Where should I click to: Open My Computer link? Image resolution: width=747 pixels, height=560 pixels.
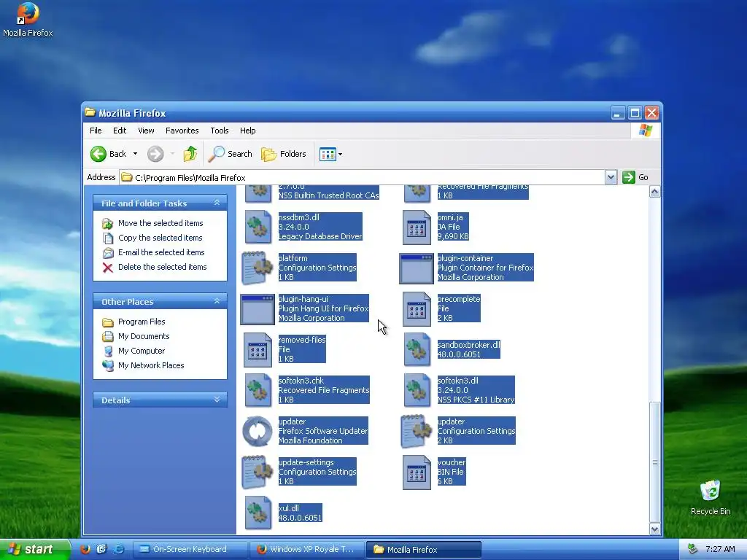[142, 351]
